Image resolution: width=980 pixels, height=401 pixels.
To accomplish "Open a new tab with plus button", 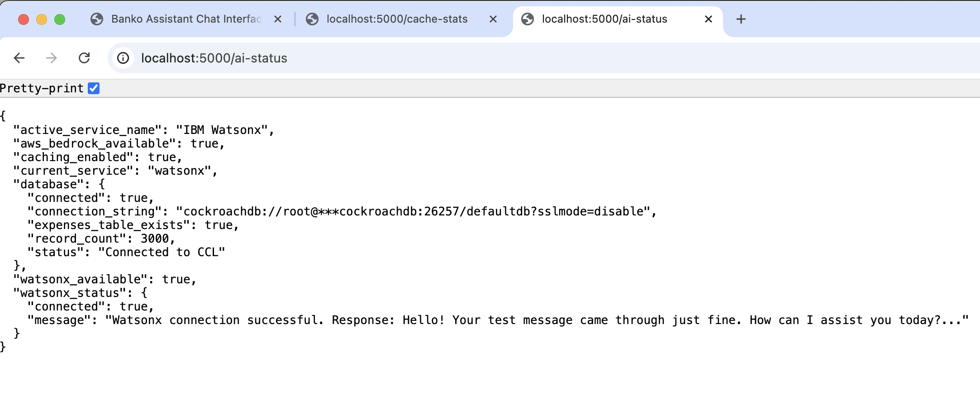I will click(741, 19).
